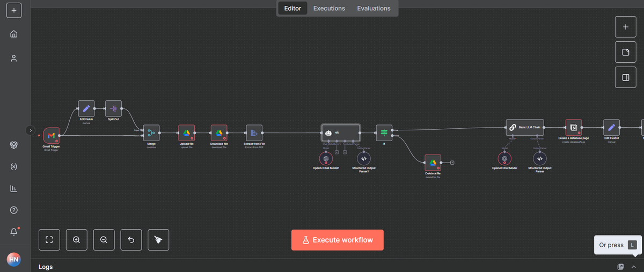This screenshot has width=644, height=272.
Task: Open the first Edit Fields node
Action: pyautogui.click(x=86, y=108)
